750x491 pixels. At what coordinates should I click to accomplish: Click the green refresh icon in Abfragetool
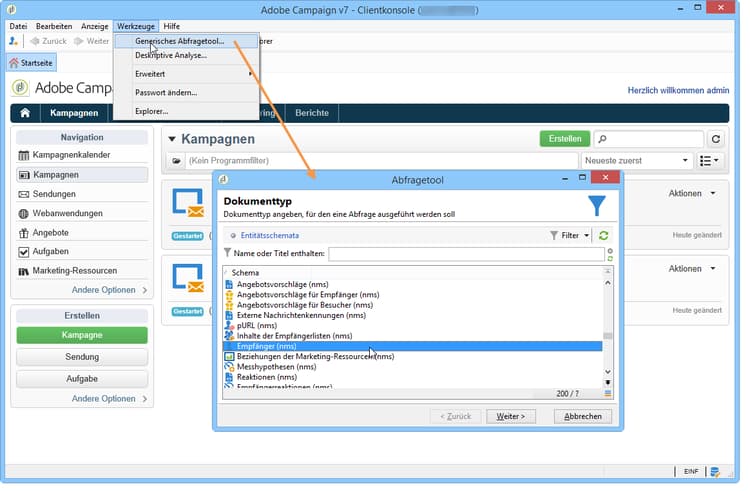(x=604, y=235)
